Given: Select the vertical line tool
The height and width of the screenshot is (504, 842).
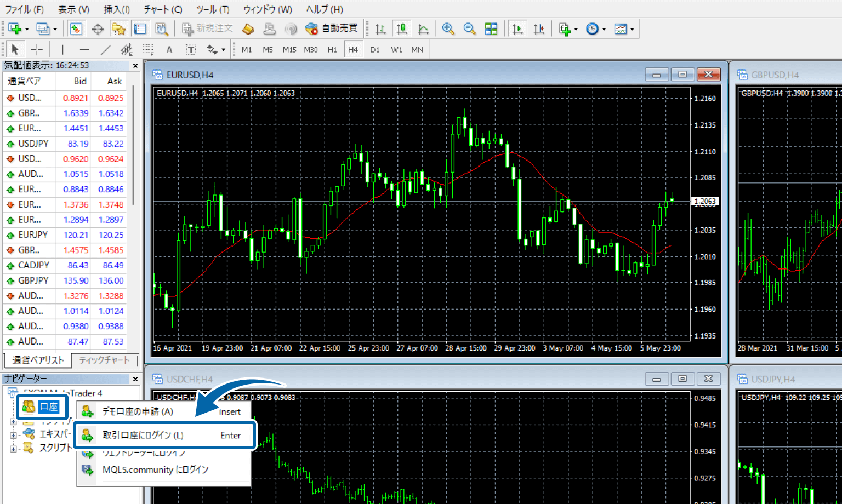Looking at the screenshot, I should [x=62, y=49].
